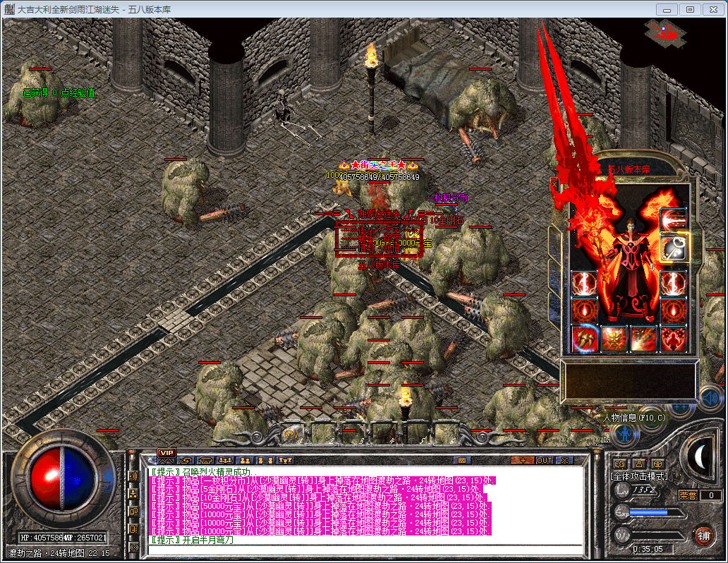The image size is (728, 563).
Task: Click the crescent moon day-night indicator
Action: 701,455
